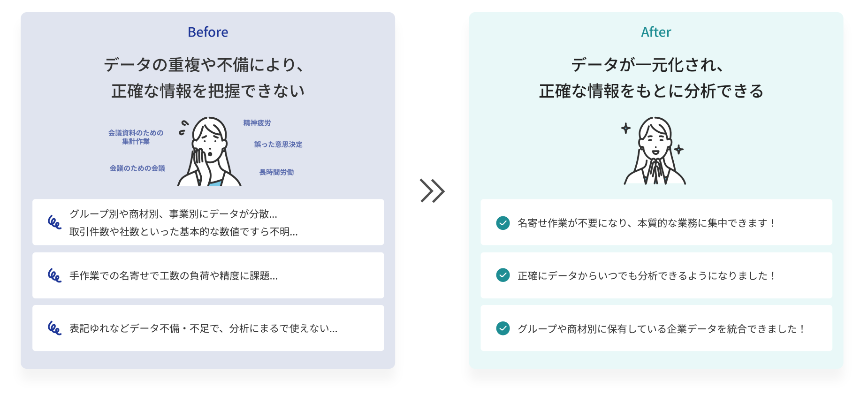This screenshot has height=396, width=868.
Task: Select the 正確にデータからいつでも分析 card
Action: coord(656,275)
